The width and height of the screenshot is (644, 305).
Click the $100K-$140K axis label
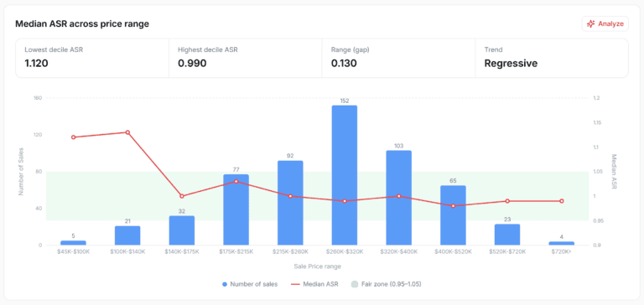coord(127,251)
